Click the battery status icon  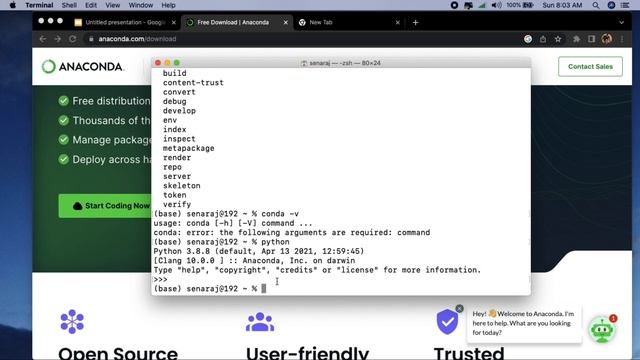point(528,5)
